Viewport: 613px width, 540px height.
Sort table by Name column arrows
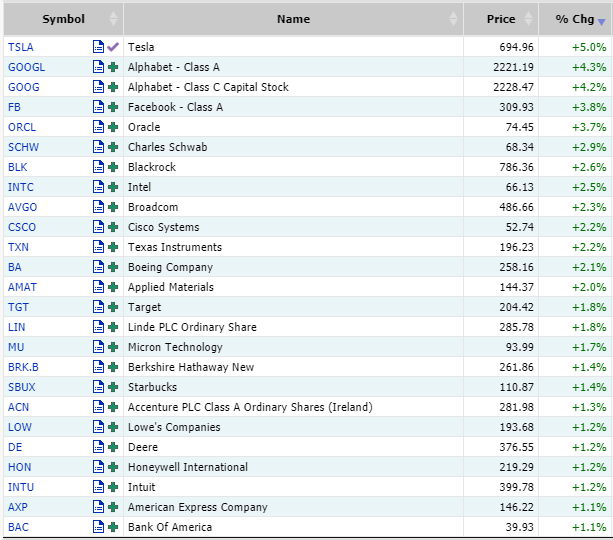pyautogui.click(x=453, y=19)
